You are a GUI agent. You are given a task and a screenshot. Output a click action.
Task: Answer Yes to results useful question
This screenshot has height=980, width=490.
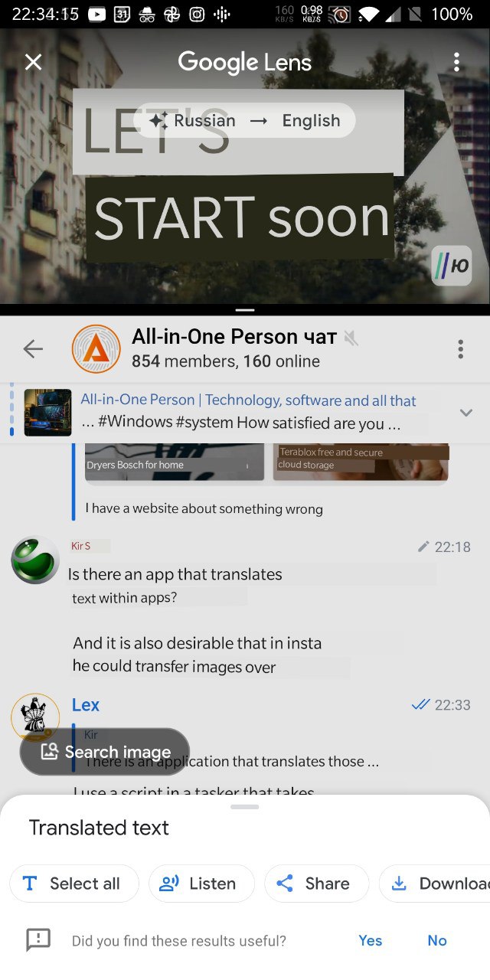(x=370, y=940)
